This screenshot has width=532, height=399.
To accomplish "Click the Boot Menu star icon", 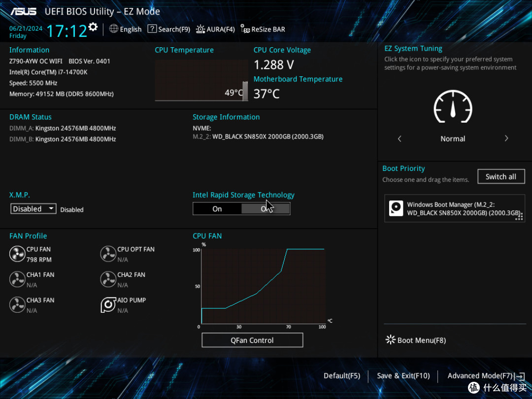I will 390,339.
